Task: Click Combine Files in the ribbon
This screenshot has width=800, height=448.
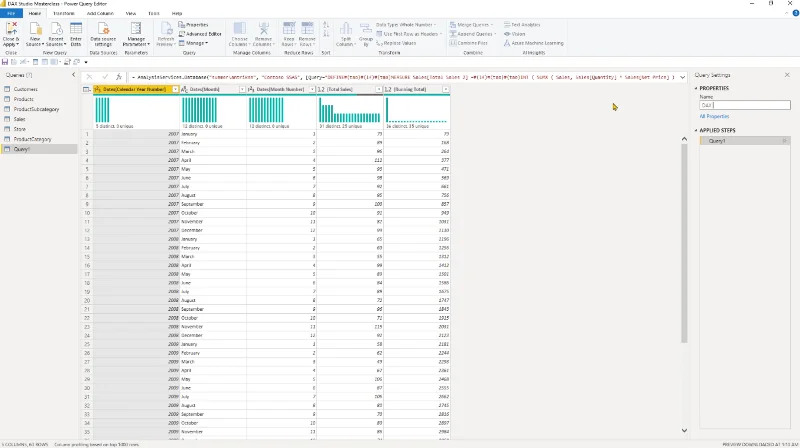Action: [x=471, y=43]
